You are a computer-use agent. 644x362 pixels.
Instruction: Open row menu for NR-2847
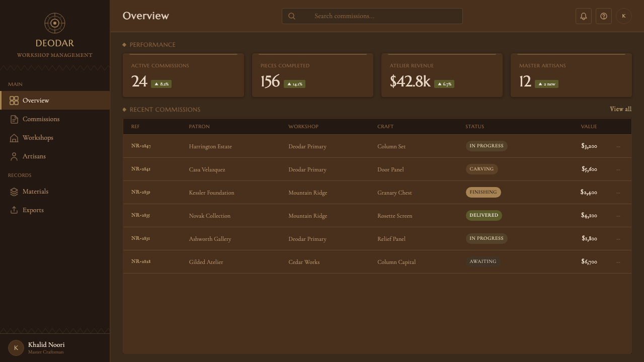coord(618,146)
